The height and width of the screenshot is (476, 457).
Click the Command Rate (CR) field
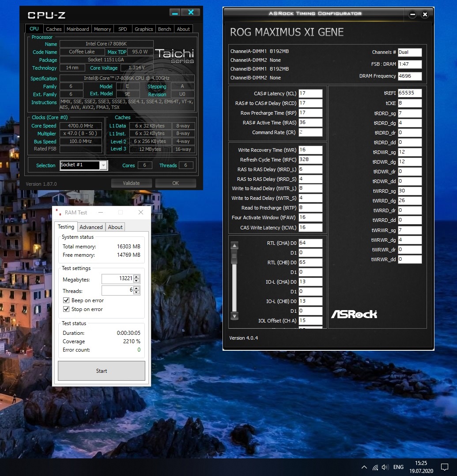coord(310,132)
